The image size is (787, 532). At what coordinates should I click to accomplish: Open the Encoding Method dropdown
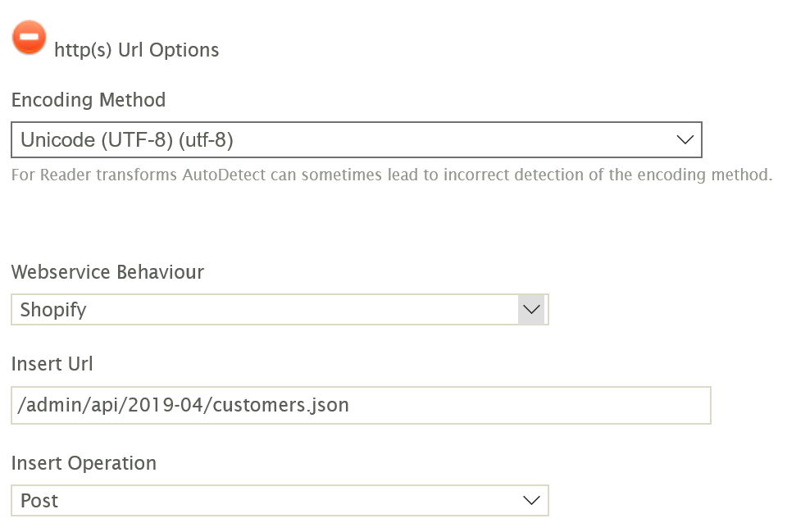click(x=356, y=140)
